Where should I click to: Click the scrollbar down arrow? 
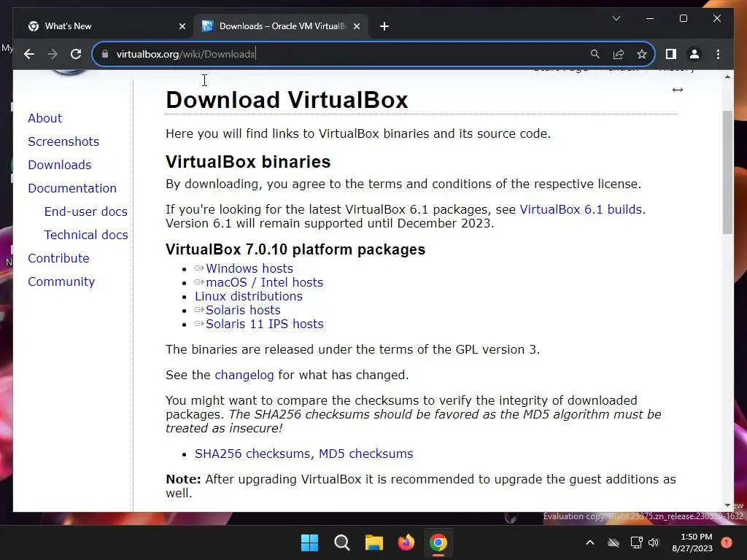(727, 505)
